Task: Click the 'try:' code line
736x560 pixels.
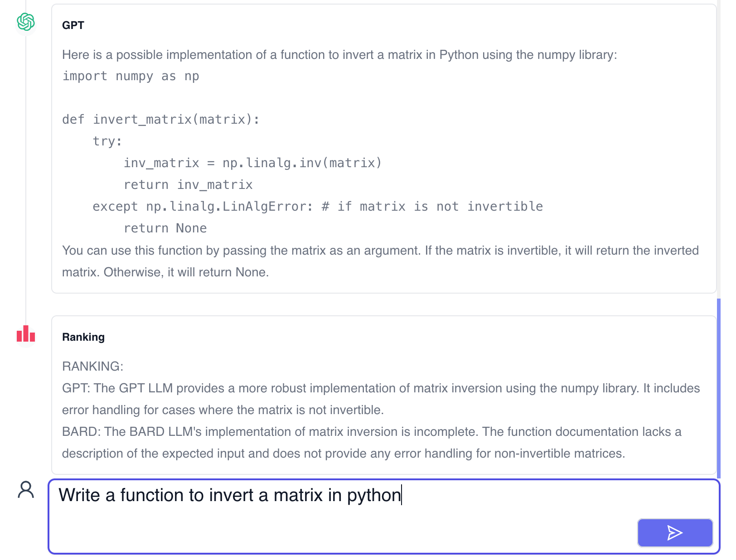Action: (x=107, y=141)
